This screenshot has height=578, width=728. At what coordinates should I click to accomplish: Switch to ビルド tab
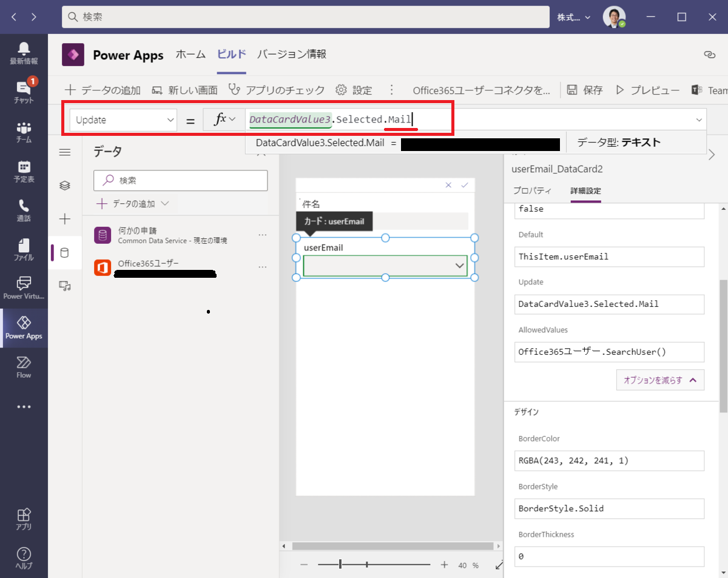click(231, 55)
